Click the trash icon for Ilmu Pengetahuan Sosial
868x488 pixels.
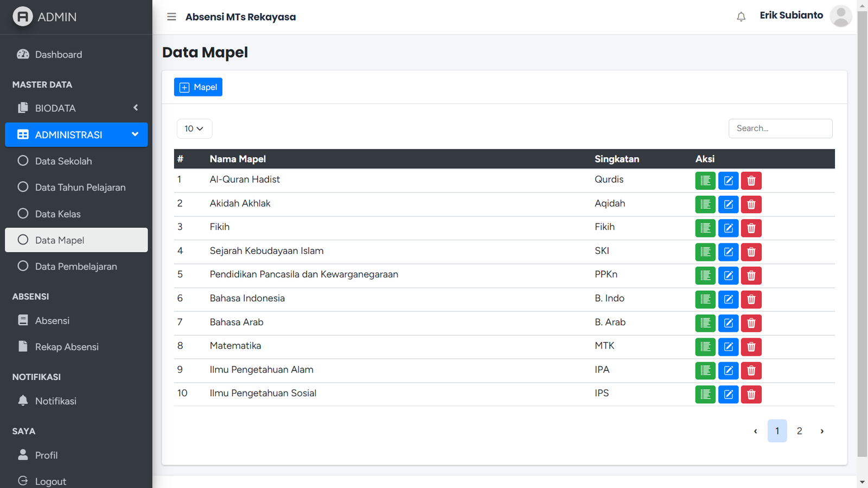(x=751, y=395)
